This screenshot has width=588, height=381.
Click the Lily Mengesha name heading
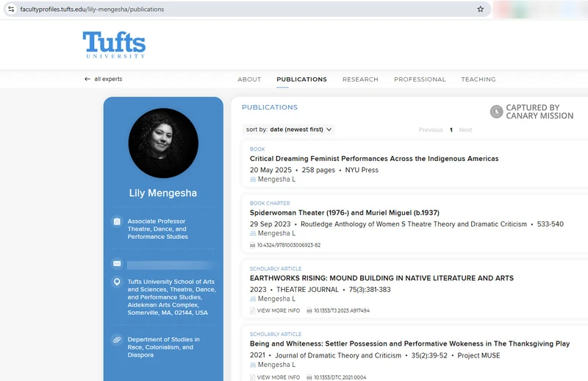162,193
